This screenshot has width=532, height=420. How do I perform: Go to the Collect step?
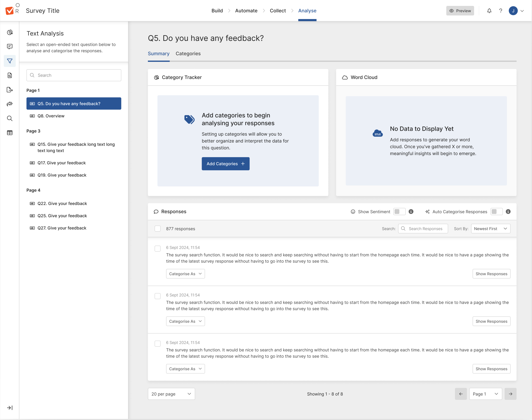[x=278, y=11]
